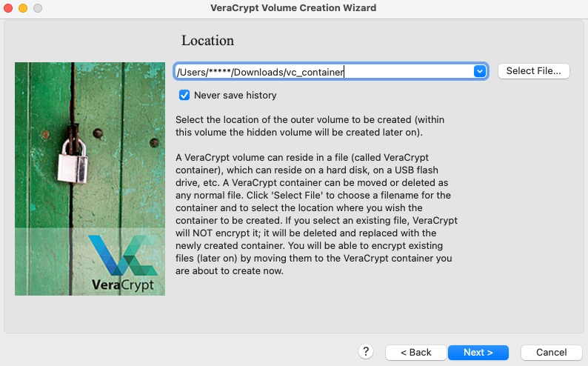Click the outer volume location instruction text
This screenshot has height=366, width=588.
[310, 126]
